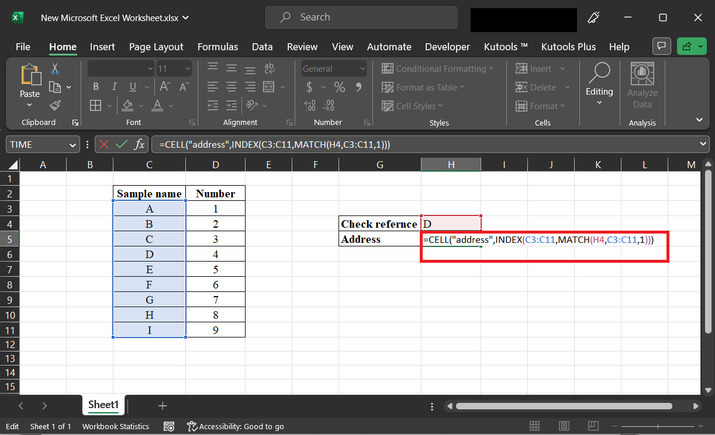This screenshot has width=715, height=435.
Task: Click inside the formula bar text
Action: click(x=275, y=145)
